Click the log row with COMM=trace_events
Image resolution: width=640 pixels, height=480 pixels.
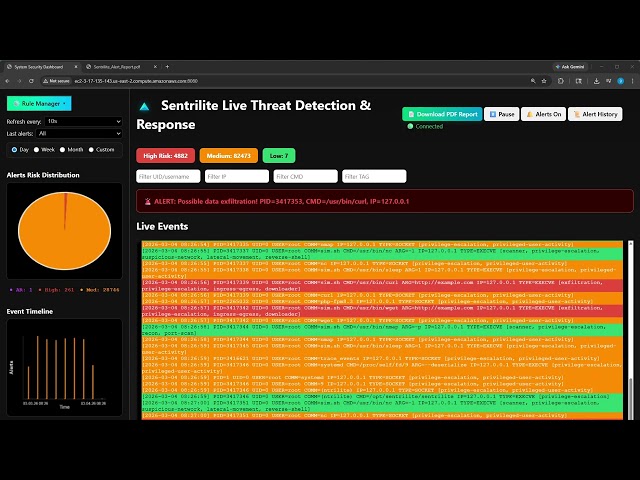point(382,358)
